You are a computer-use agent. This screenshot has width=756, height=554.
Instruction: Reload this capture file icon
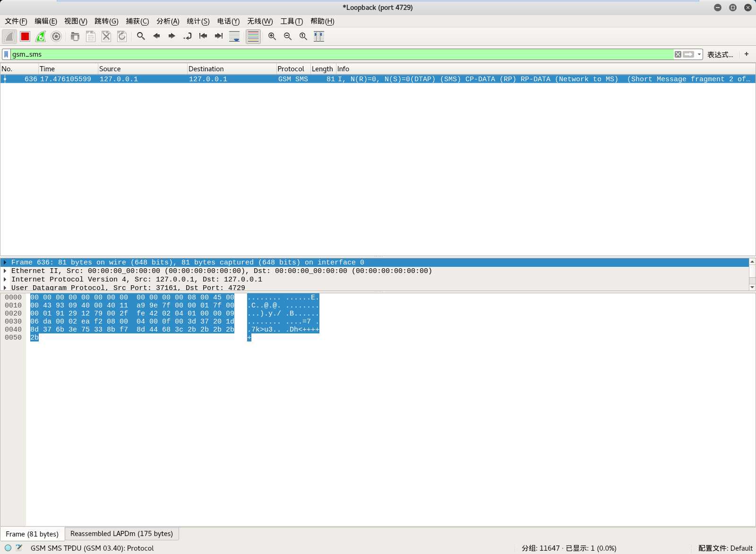coord(122,36)
